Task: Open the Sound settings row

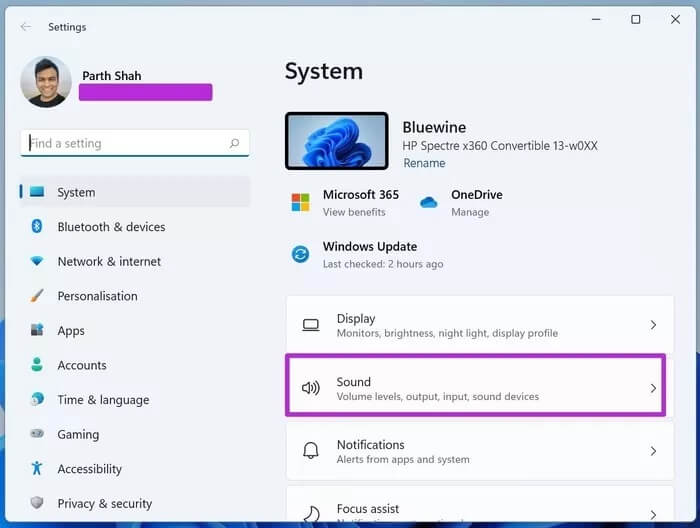Action: [480, 388]
